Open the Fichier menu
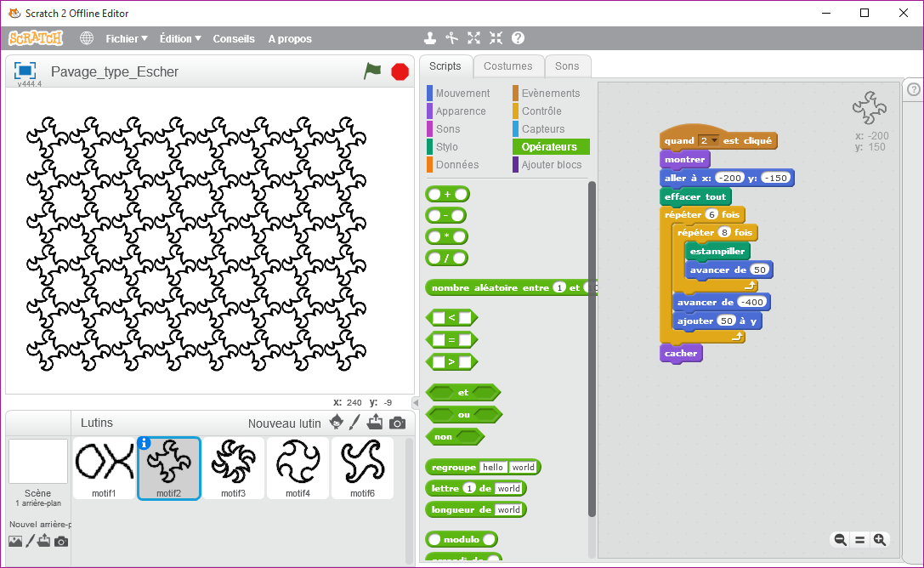The height and width of the screenshot is (568, 924). coord(126,38)
